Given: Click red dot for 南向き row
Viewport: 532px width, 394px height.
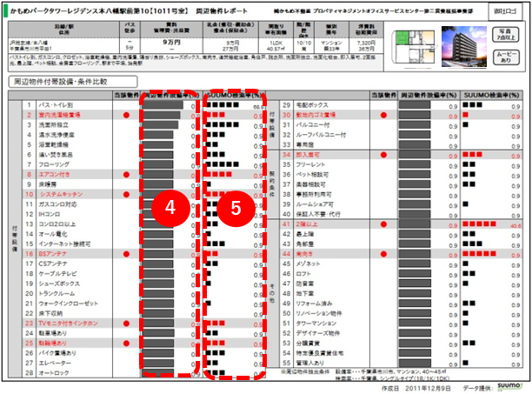Looking at the screenshot, I should 383,253.
